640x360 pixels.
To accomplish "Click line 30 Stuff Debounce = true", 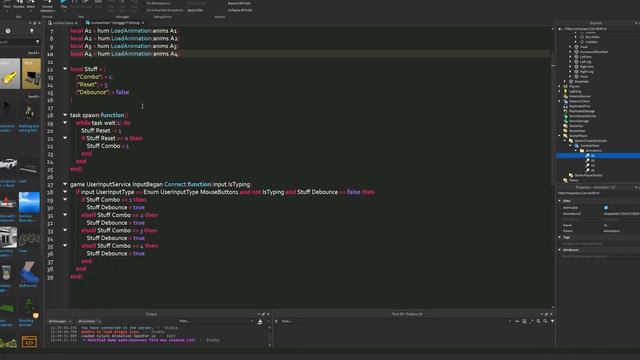I will (116, 207).
